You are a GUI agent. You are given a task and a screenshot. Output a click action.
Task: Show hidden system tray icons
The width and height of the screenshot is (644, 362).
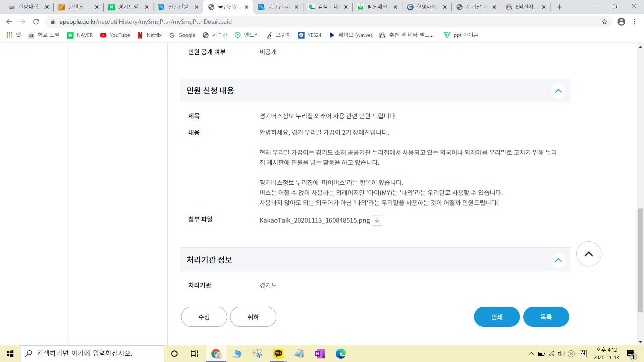(x=531, y=354)
